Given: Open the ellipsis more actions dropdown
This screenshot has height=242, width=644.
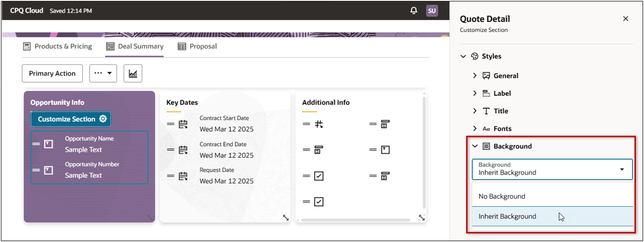Looking at the screenshot, I should tap(103, 74).
